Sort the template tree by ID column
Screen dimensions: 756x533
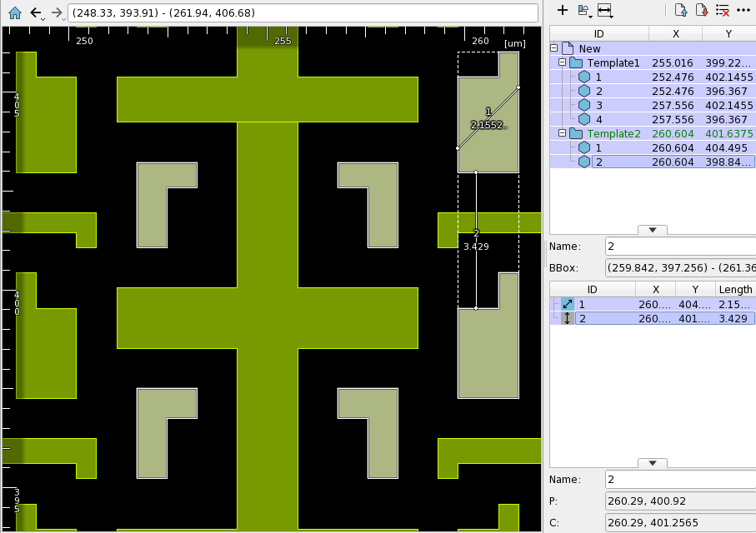(599, 34)
